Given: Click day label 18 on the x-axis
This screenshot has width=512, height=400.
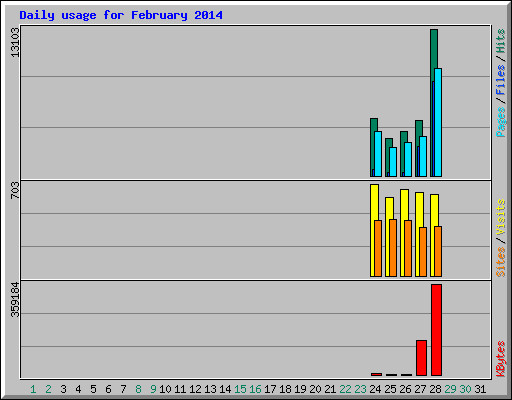Looking at the screenshot, I should coord(285,389).
